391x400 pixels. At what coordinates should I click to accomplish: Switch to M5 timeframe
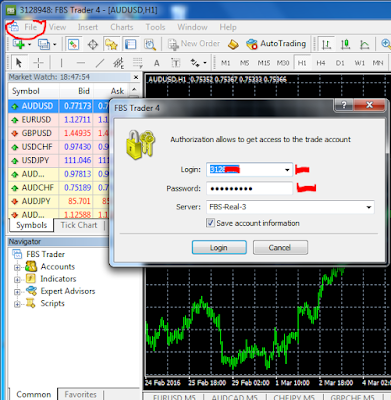click(x=244, y=63)
